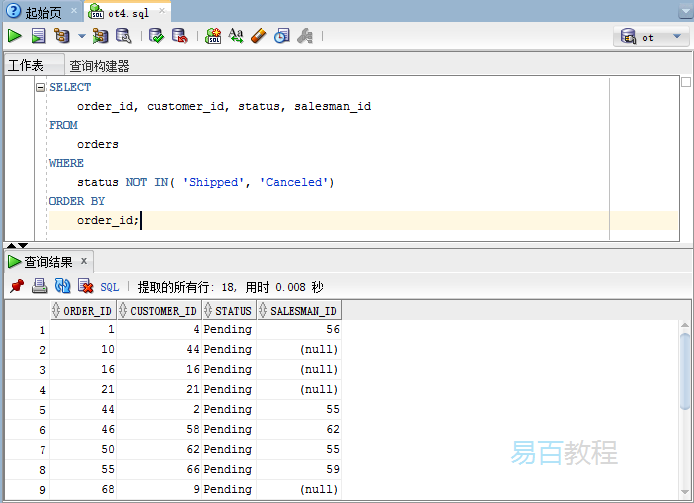Refresh the query results
Image resolution: width=694 pixels, height=503 pixels.
coord(62,286)
